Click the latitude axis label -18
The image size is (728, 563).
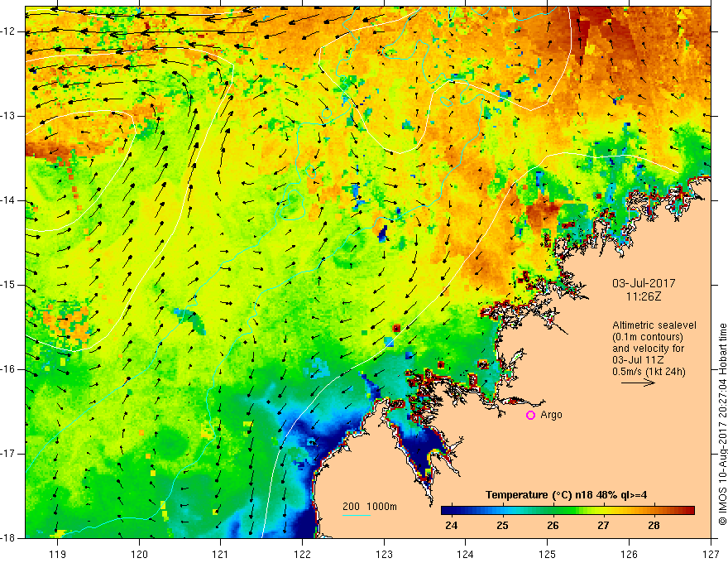[x=9, y=538]
